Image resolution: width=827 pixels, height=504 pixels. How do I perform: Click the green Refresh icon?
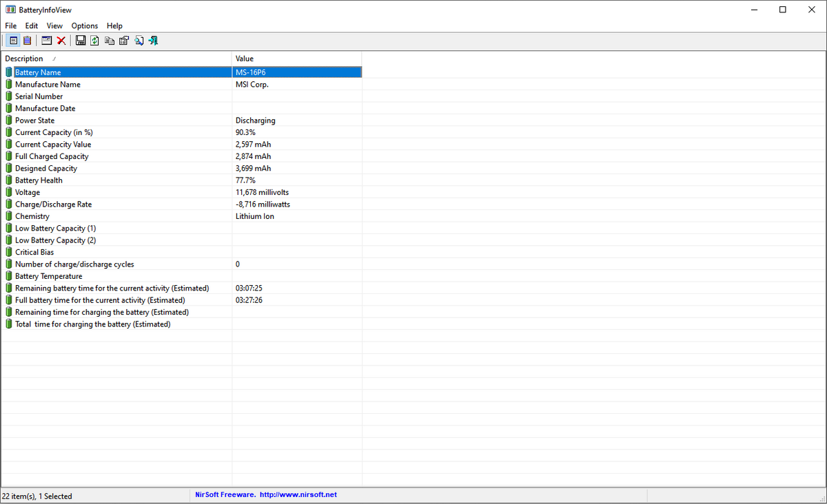[x=95, y=41]
